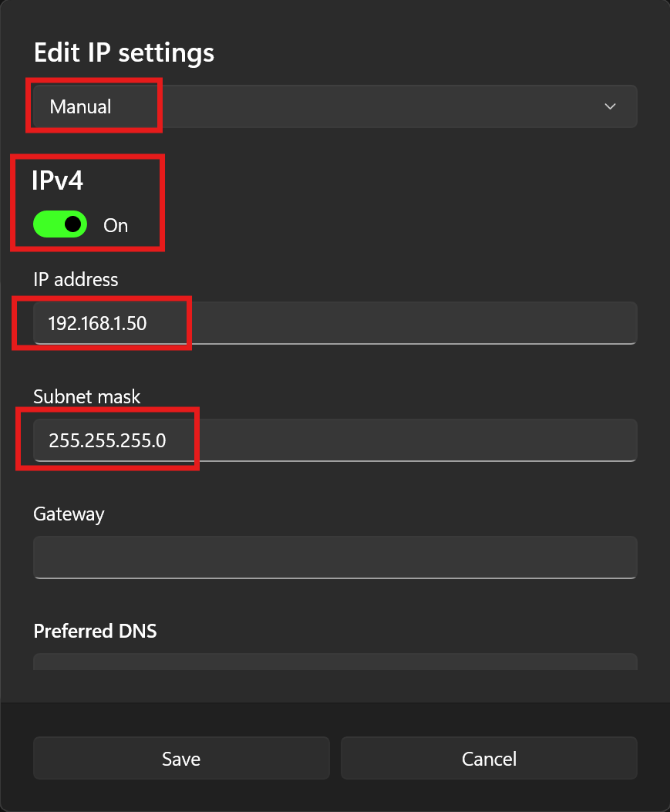Open the Manual IP settings dropdown

[335, 106]
